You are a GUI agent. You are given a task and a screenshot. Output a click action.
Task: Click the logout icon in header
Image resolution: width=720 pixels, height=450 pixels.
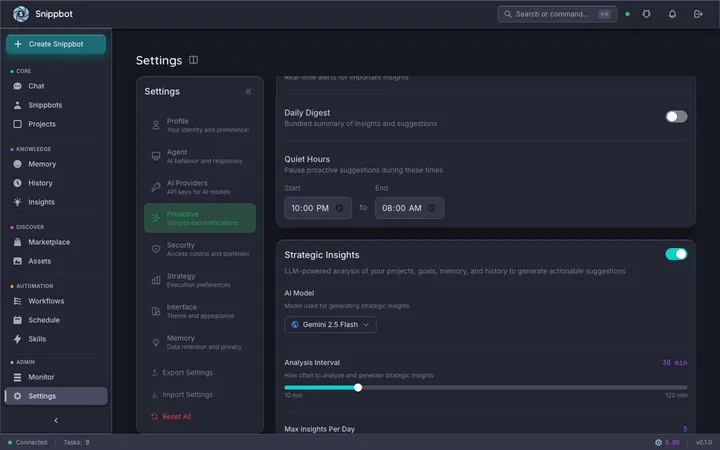point(698,14)
